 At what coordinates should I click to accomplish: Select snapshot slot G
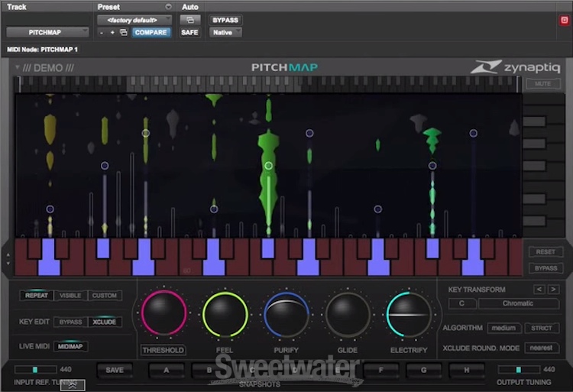423,370
